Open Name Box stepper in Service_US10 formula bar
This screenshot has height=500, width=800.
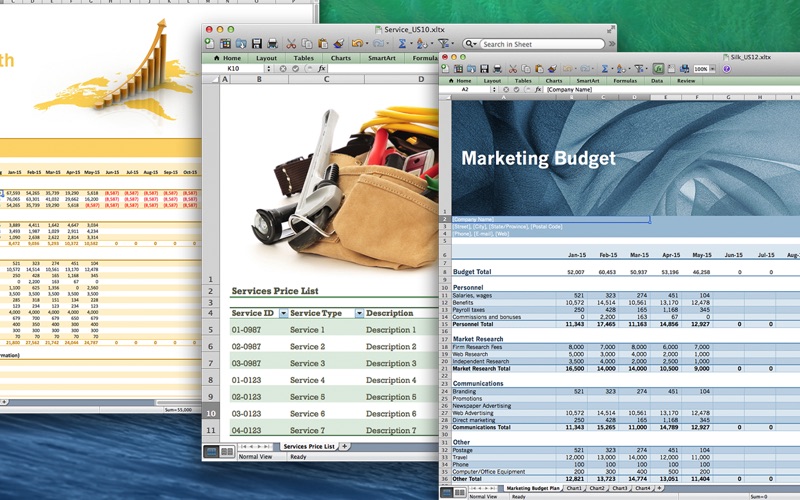tap(269, 68)
